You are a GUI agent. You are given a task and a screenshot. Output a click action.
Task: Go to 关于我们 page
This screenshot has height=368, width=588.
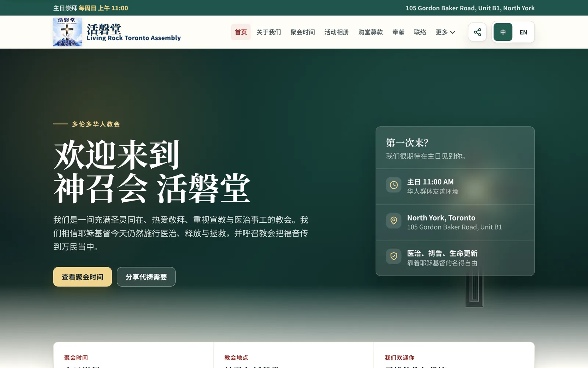point(269,32)
